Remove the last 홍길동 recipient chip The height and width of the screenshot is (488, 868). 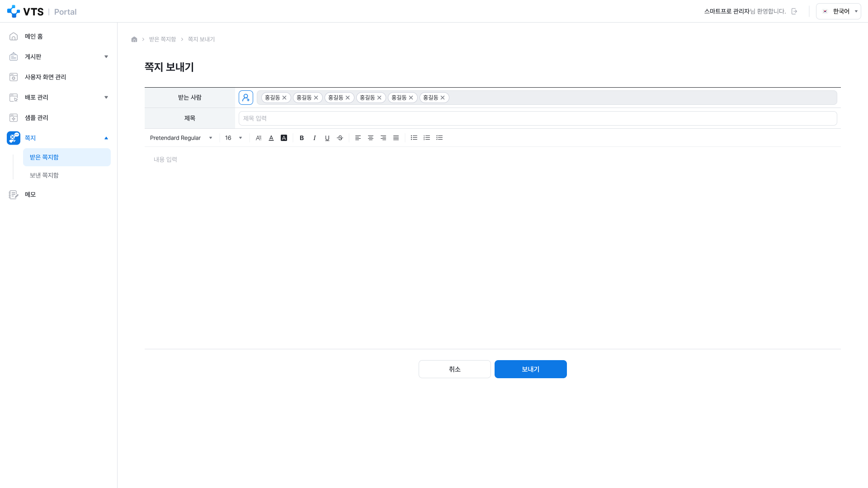[443, 98]
